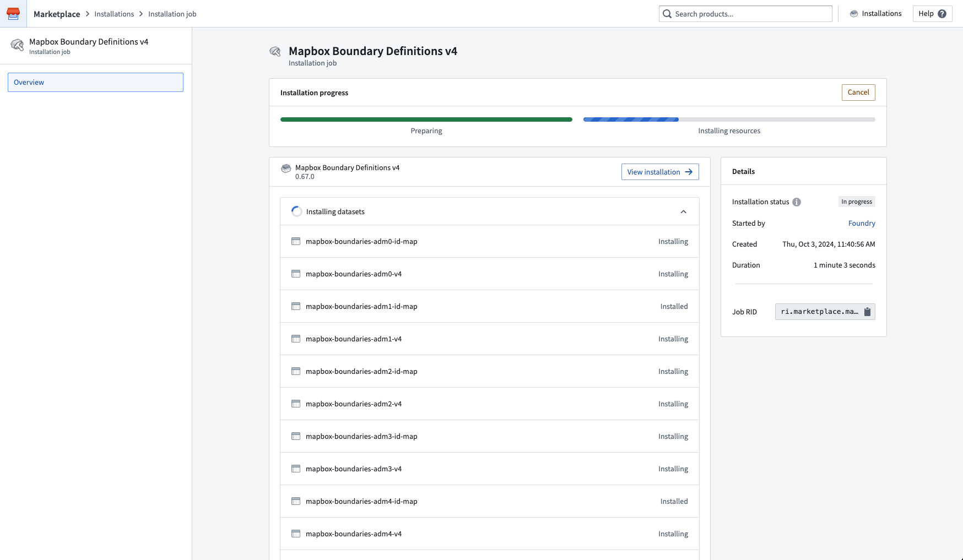Click the Installing datasets spinner icon
The image size is (963, 560).
(296, 211)
